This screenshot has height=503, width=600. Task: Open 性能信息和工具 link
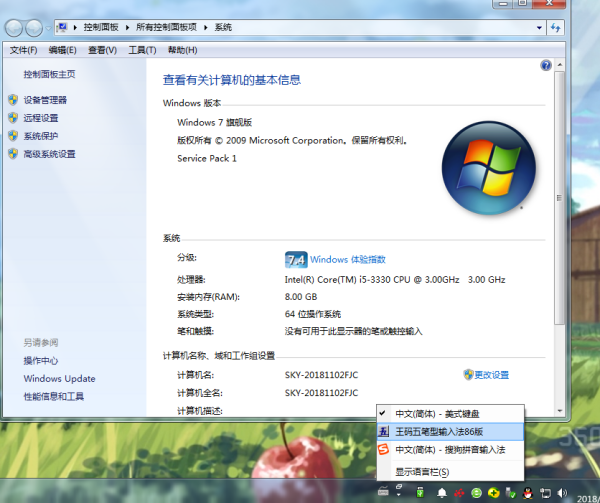54,396
